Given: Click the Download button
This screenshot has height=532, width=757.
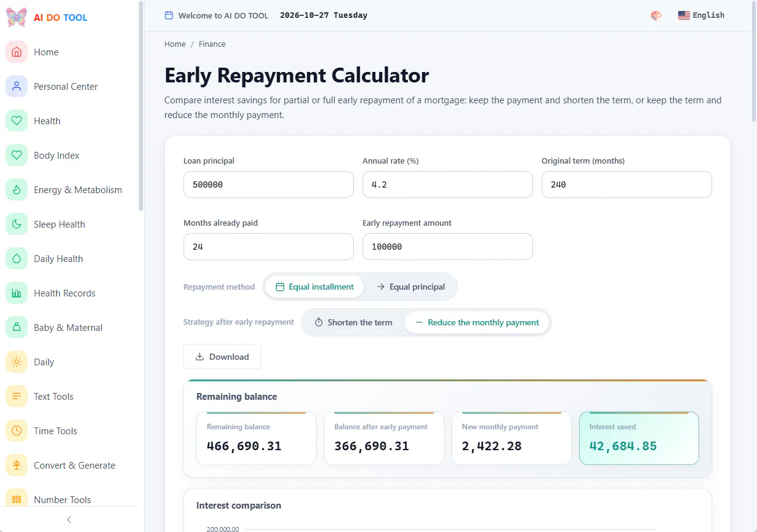Looking at the screenshot, I should tap(222, 357).
